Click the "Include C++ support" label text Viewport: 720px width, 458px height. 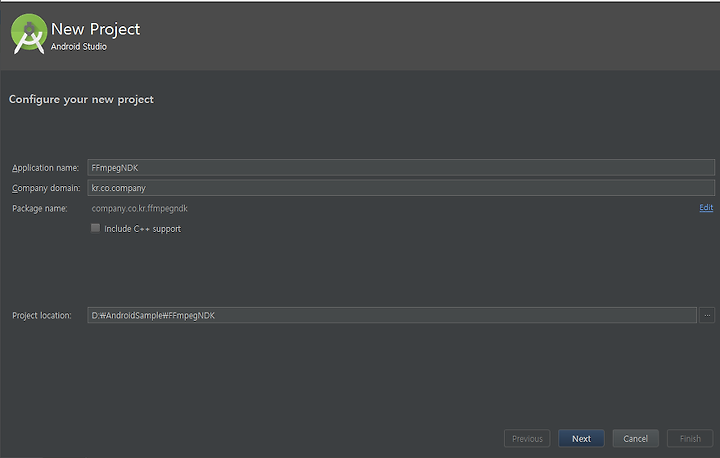[x=142, y=229]
